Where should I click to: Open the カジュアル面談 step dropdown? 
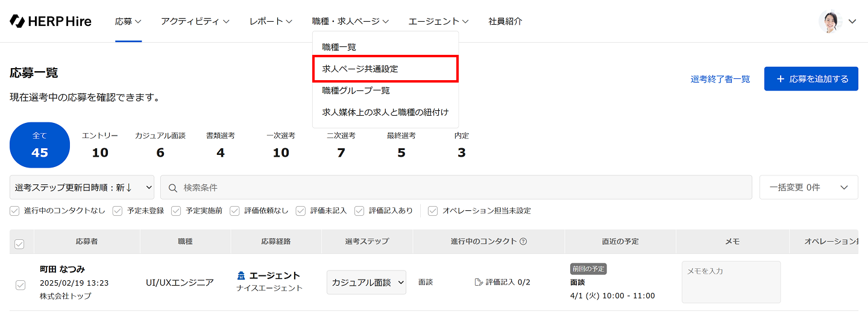(366, 282)
